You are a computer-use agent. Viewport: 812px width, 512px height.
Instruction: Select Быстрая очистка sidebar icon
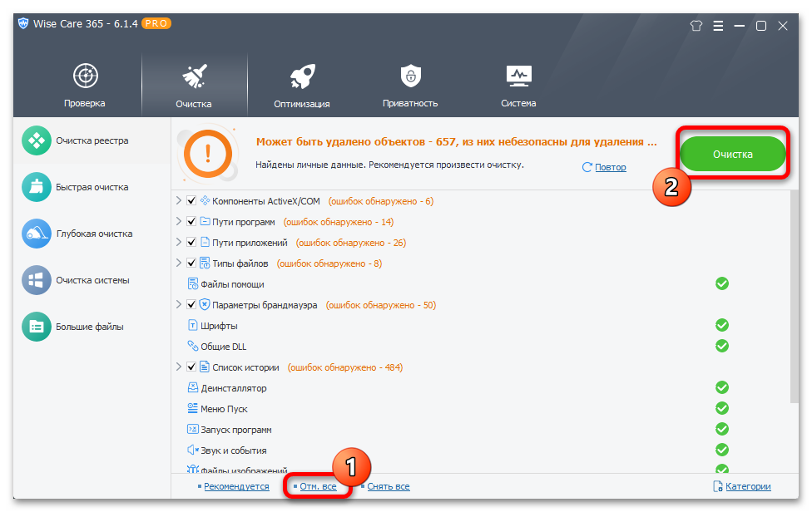coord(37,187)
